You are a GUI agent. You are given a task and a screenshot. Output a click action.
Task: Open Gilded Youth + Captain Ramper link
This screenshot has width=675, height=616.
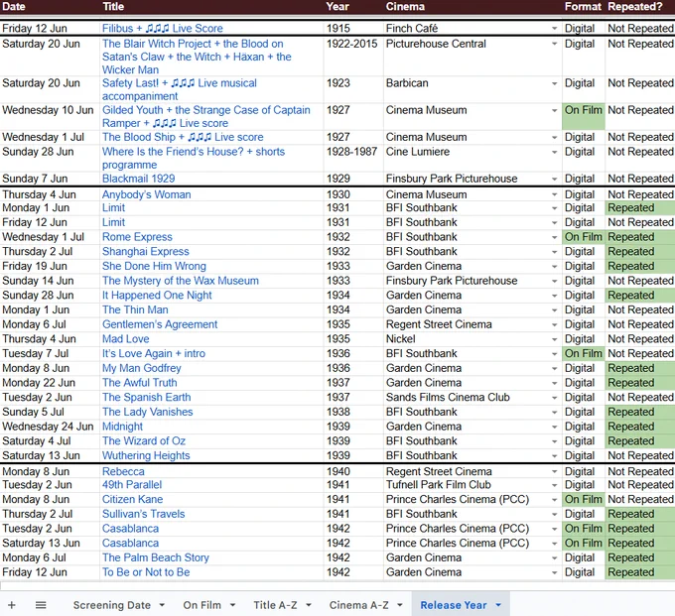[205, 117]
